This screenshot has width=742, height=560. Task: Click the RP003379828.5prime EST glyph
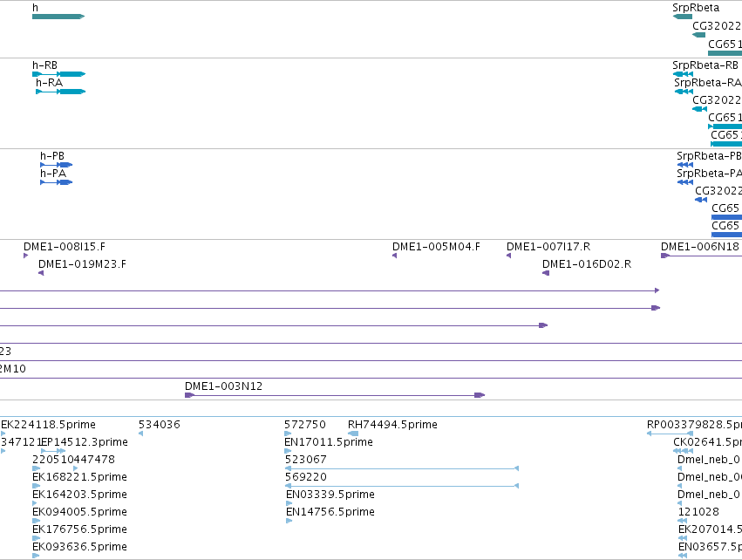coord(671,434)
